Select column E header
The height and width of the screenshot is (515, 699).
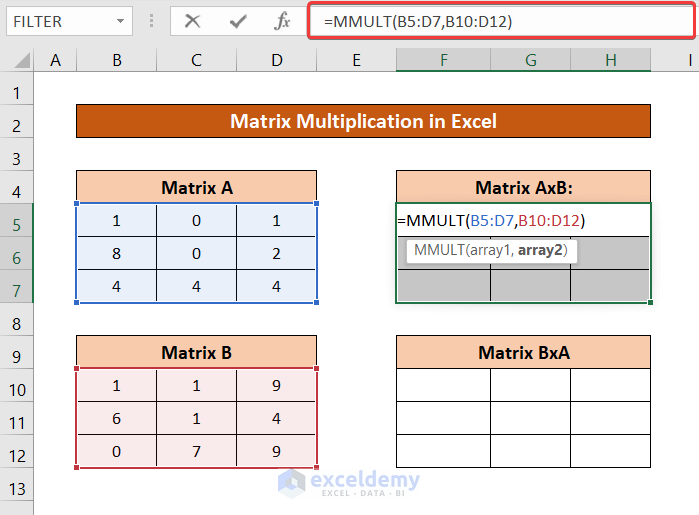point(357,60)
